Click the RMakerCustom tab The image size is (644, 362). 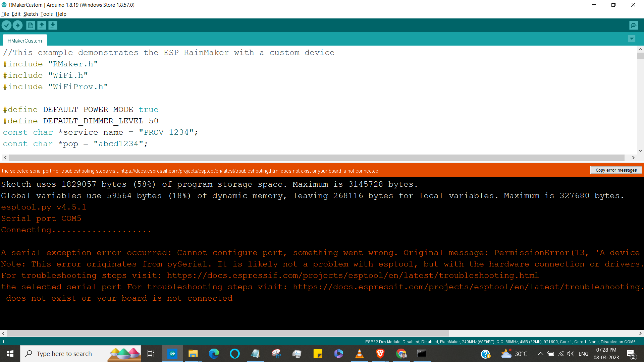click(x=25, y=40)
